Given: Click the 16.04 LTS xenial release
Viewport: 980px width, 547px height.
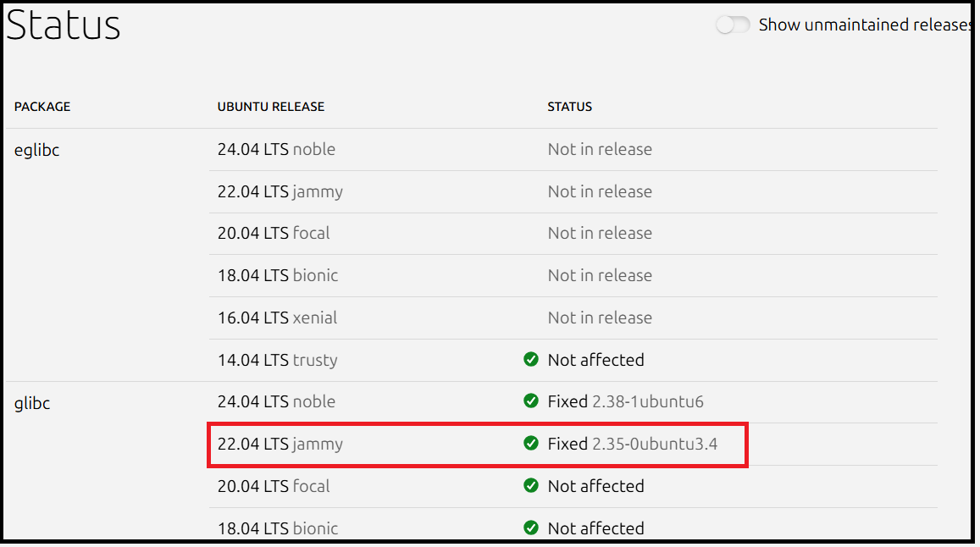Looking at the screenshot, I should pos(277,318).
